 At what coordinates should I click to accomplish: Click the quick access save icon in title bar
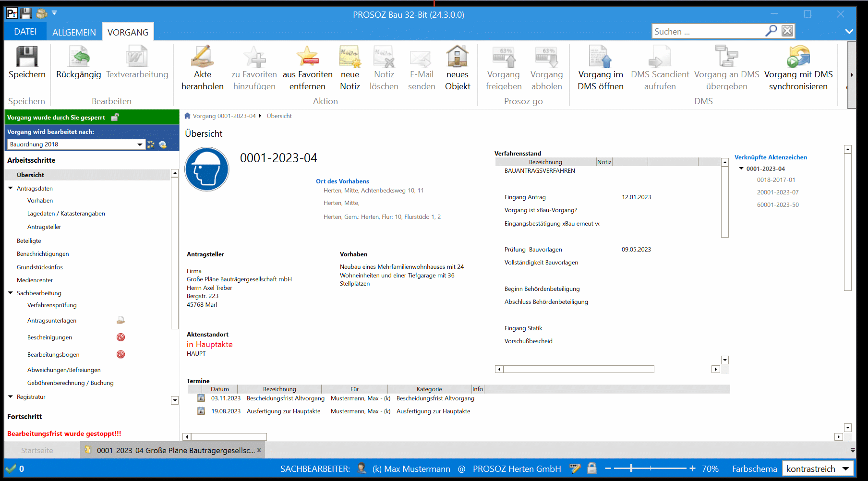pyautogui.click(x=26, y=13)
